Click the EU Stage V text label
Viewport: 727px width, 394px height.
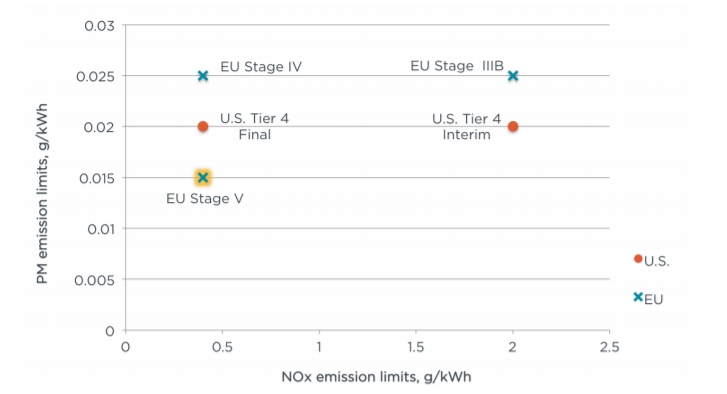point(204,198)
